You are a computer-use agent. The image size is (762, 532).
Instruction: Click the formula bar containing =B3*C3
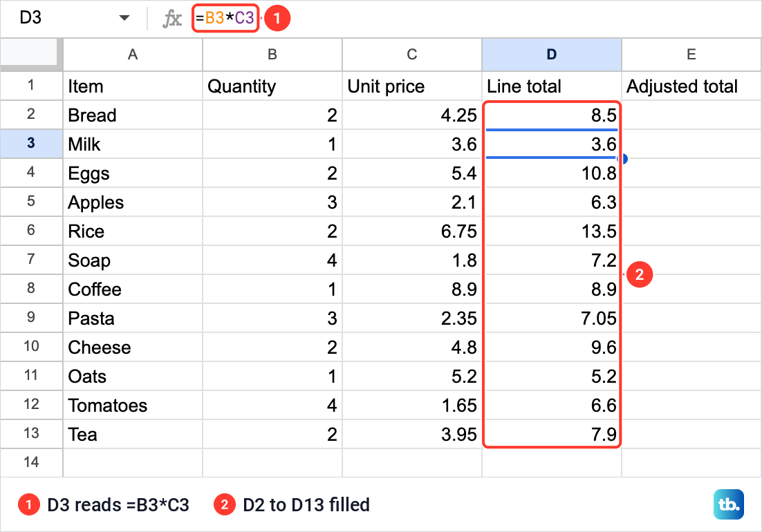(225, 18)
